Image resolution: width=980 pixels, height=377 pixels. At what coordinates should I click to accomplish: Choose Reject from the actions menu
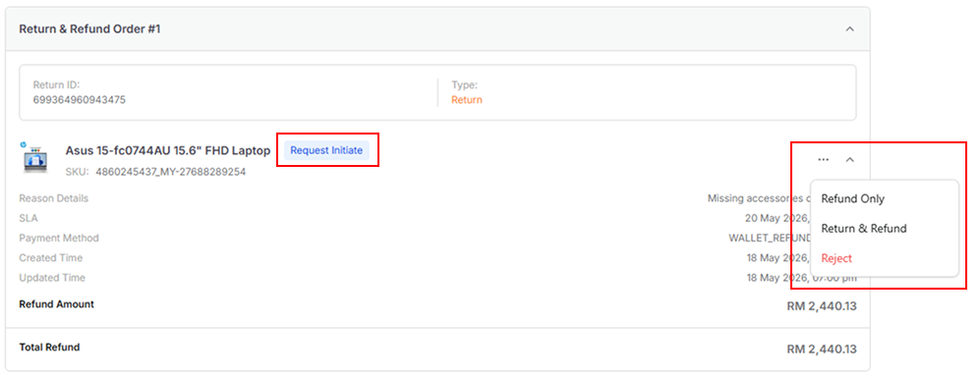coord(836,258)
